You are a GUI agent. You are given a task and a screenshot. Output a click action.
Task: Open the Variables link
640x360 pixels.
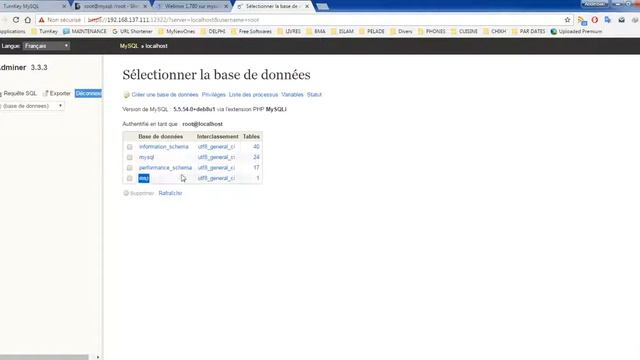(292, 95)
